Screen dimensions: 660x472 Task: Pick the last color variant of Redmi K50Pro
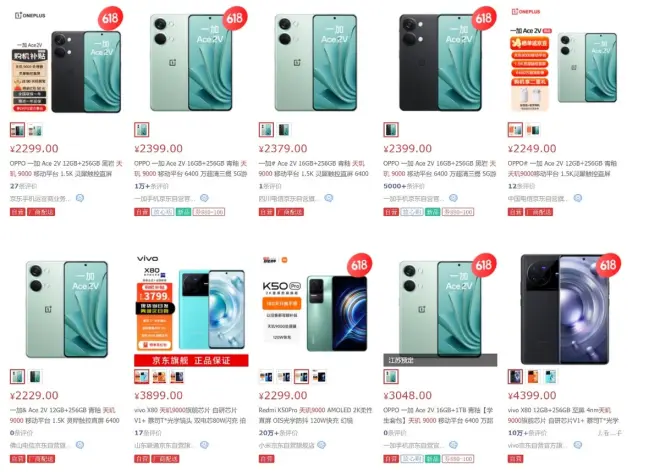coord(319,376)
